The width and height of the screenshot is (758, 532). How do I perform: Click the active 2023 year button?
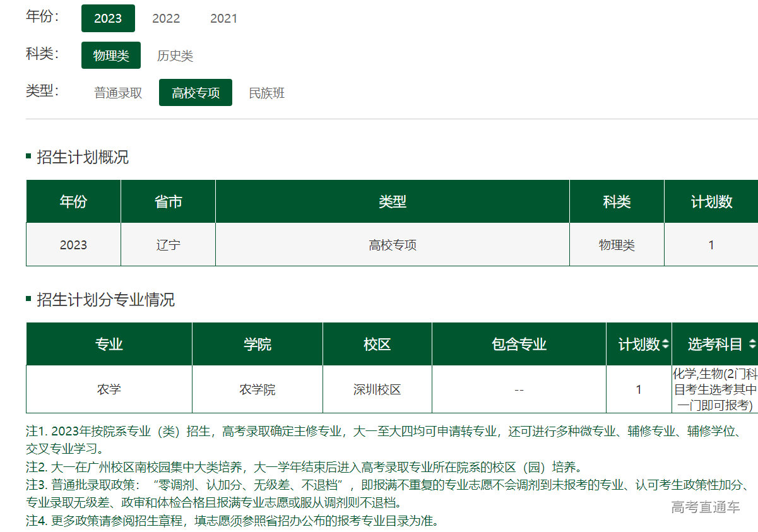[x=108, y=18]
